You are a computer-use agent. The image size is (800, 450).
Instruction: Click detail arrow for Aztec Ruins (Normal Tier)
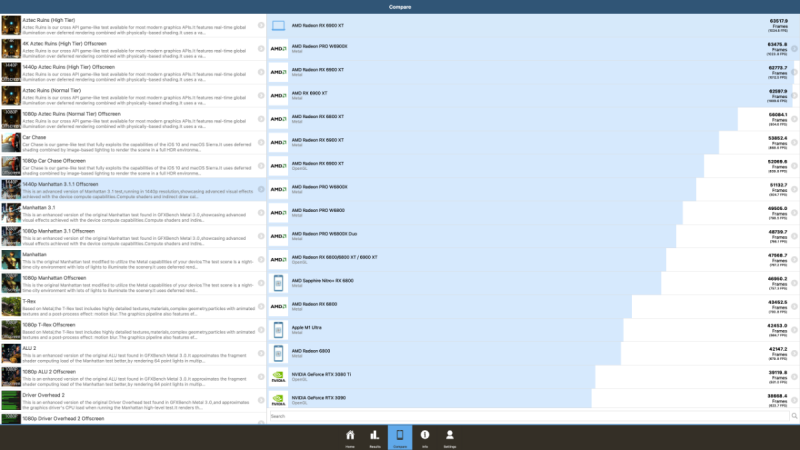(261, 95)
